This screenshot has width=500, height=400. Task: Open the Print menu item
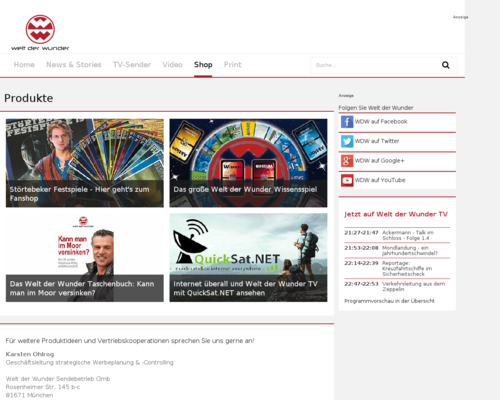pos(233,65)
